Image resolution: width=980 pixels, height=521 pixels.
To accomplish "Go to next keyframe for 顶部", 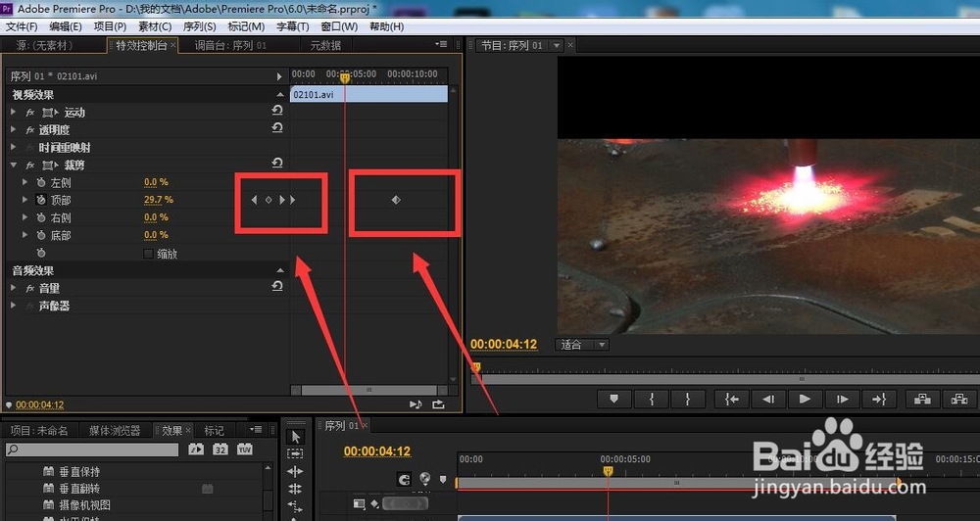I will [x=282, y=200].
